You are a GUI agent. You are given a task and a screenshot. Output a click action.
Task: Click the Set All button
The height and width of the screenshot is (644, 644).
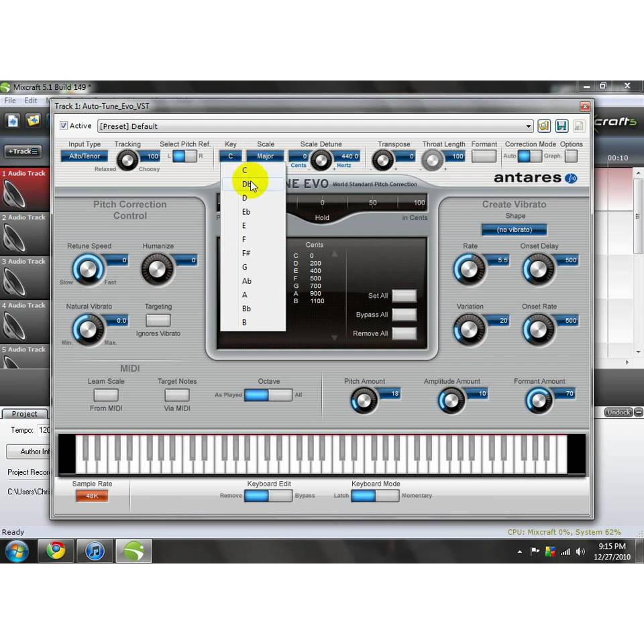(404, 296)
